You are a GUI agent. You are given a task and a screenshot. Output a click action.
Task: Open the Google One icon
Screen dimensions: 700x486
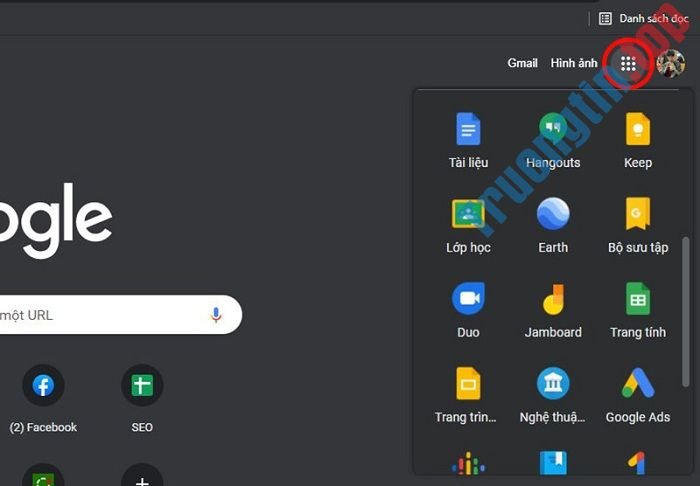[637, 463]
